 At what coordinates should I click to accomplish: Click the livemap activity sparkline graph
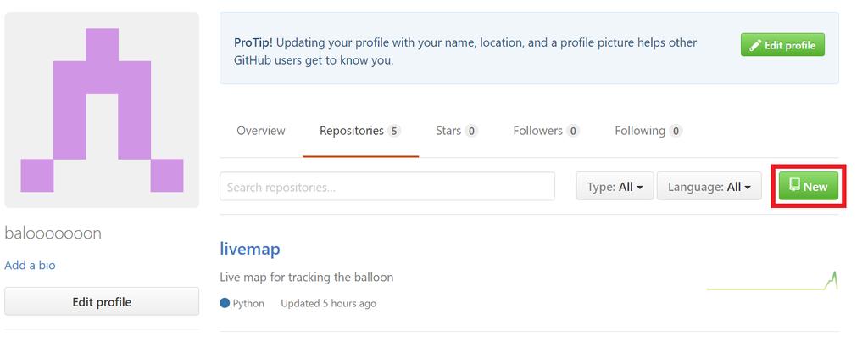click(x=772, y=280)
